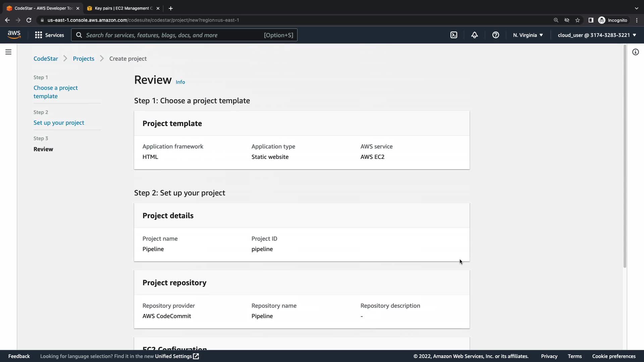Open the browser tab list chevron
Screen dimensions: 644x362
point(636,8)
